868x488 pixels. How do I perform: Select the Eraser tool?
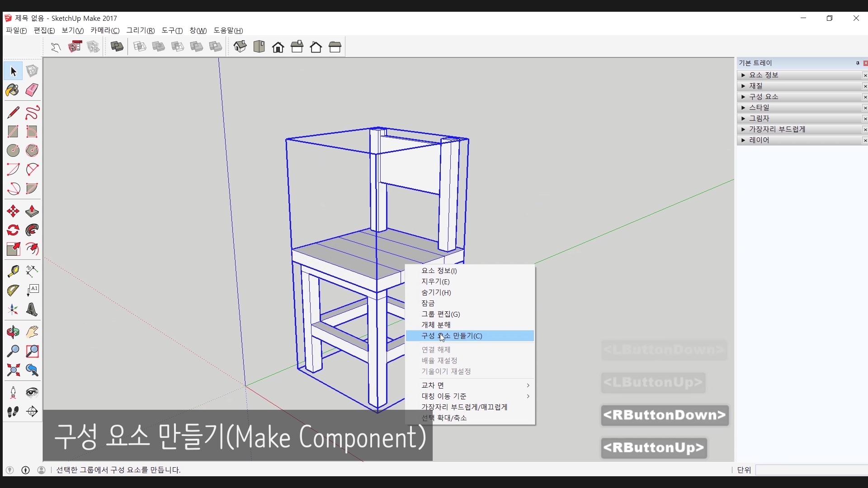(x=32, y=90)
